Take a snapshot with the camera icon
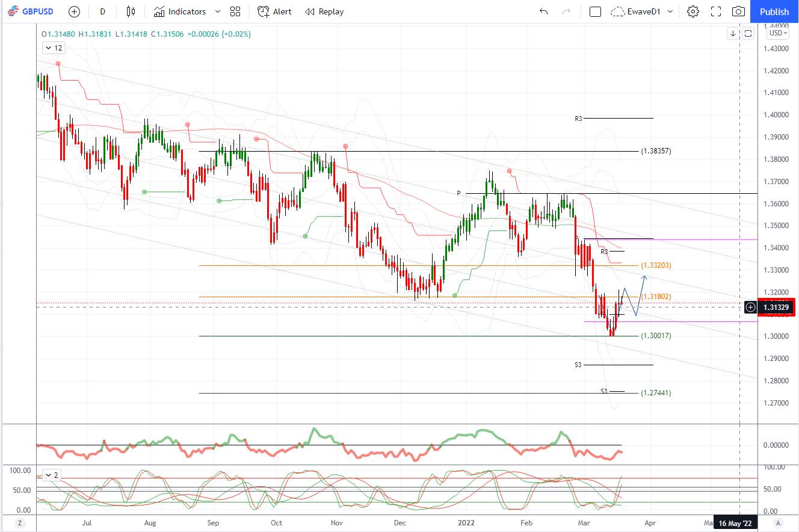Image resolution: width=799 pixels, height=532 pixels. pyautogui.click(x=738, y=11)
